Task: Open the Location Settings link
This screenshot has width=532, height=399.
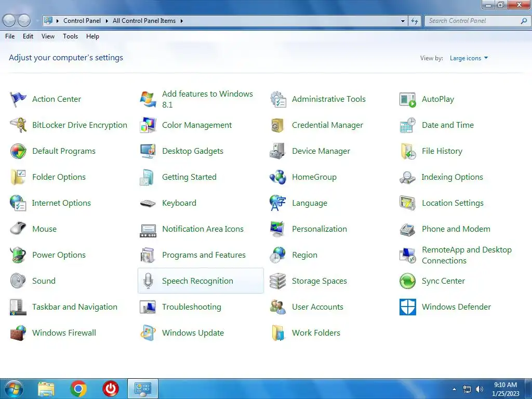Action: 453,203
